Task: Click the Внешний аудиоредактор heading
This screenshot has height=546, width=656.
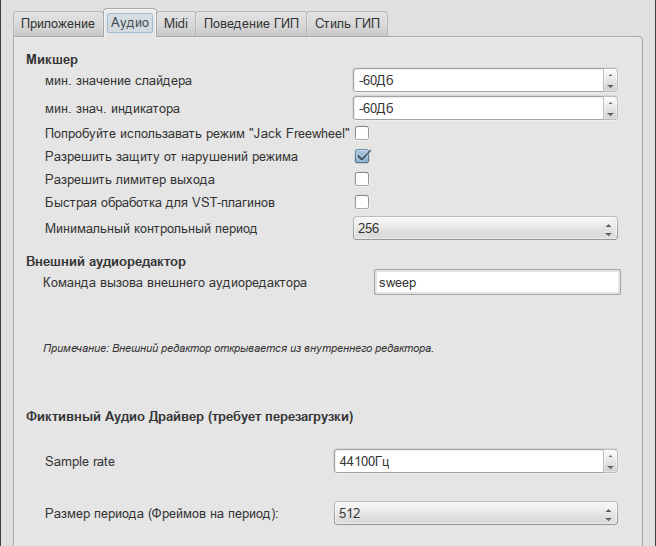Action: pyautogui.click(x=106, y=261)
